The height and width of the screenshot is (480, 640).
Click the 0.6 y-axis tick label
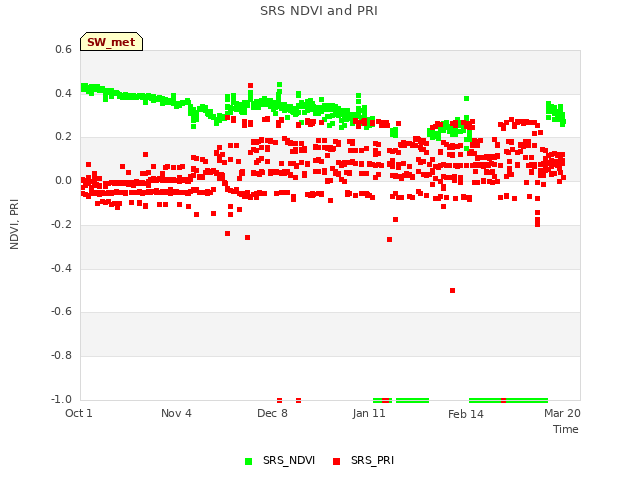63,49
